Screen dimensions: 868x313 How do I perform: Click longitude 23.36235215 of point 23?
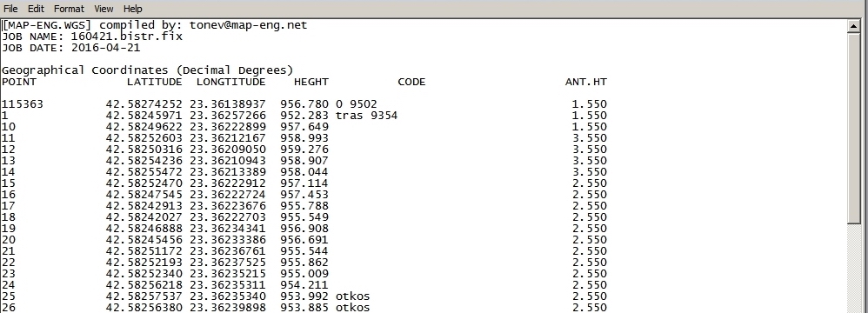228,274
